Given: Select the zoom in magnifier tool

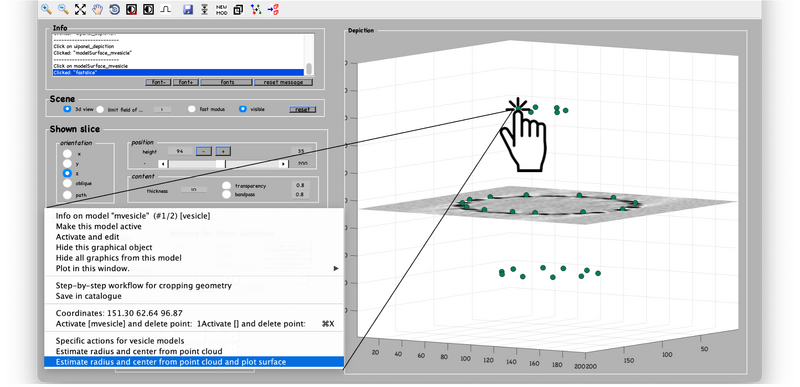Looking at the screenshot, I should click(x=46, y=9).
